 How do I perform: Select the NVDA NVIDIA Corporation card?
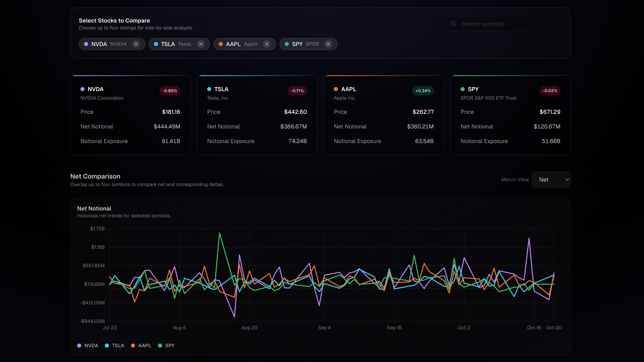(x=130, y=117)
